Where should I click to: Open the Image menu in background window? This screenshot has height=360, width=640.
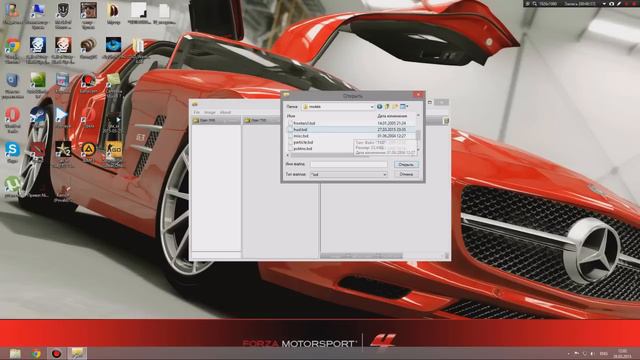pyautogui.click(x=210, y=112)
